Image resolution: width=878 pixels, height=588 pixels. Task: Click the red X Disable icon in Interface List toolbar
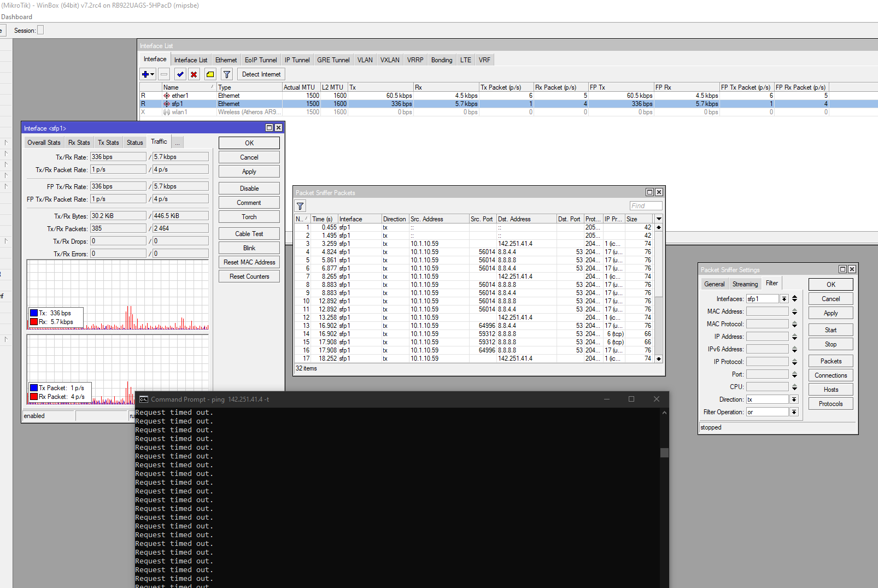(194, 74)
